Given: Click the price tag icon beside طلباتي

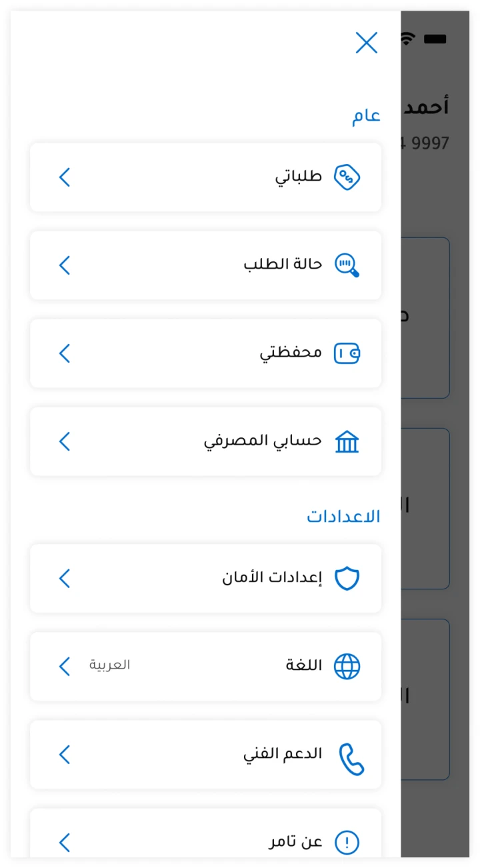Looking at the screenshot, I should tap(347, 177).
